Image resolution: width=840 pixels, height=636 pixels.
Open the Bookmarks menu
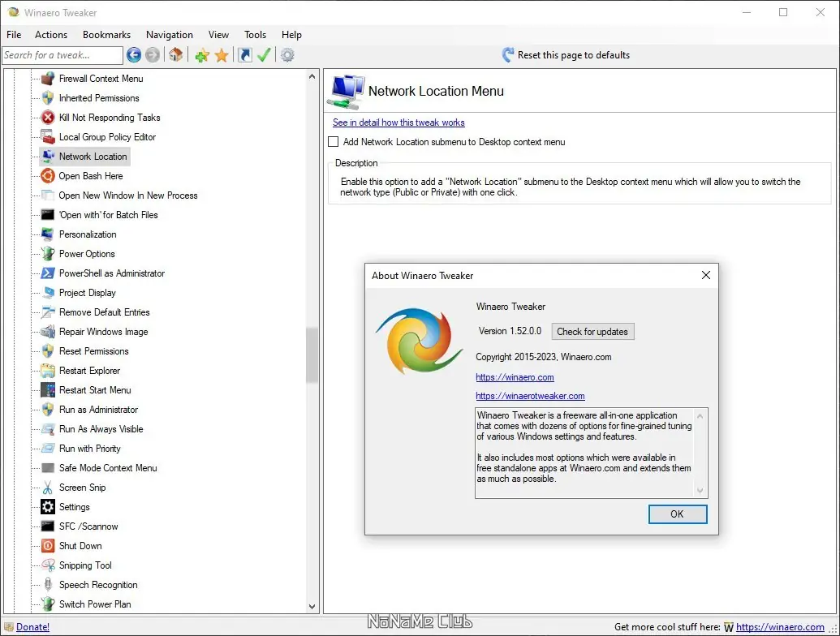106,34
